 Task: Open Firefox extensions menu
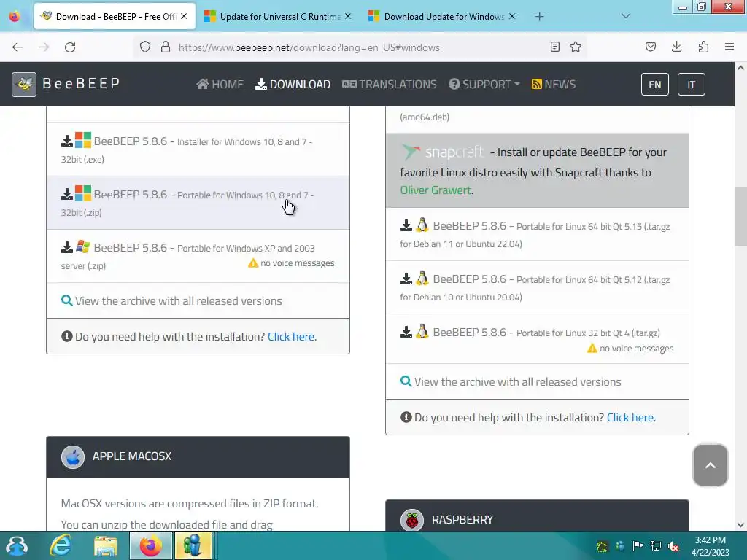point(703,47)
